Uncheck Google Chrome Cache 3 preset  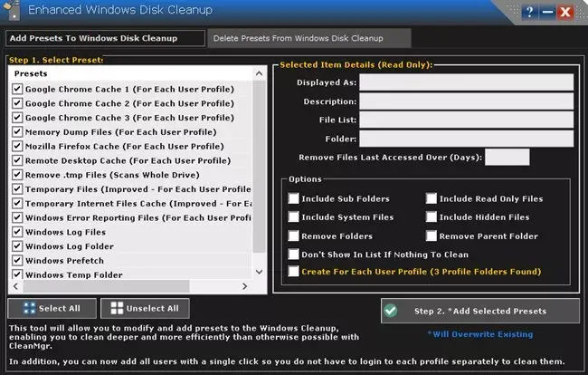click(17, 118)
